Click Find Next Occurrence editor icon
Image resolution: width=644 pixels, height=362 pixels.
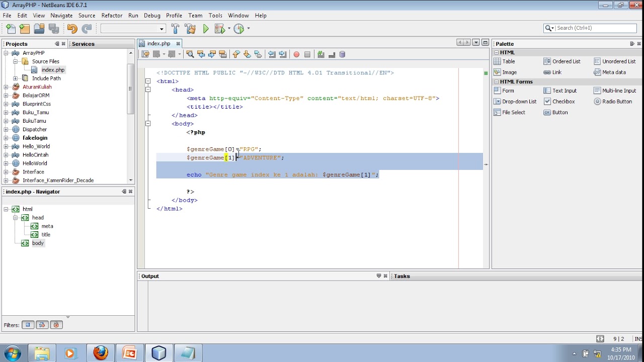pos(212,54)
